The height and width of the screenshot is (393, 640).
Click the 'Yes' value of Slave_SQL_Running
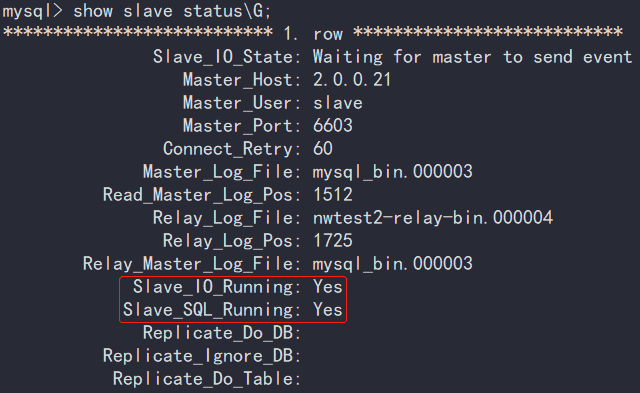click(328, 310)
